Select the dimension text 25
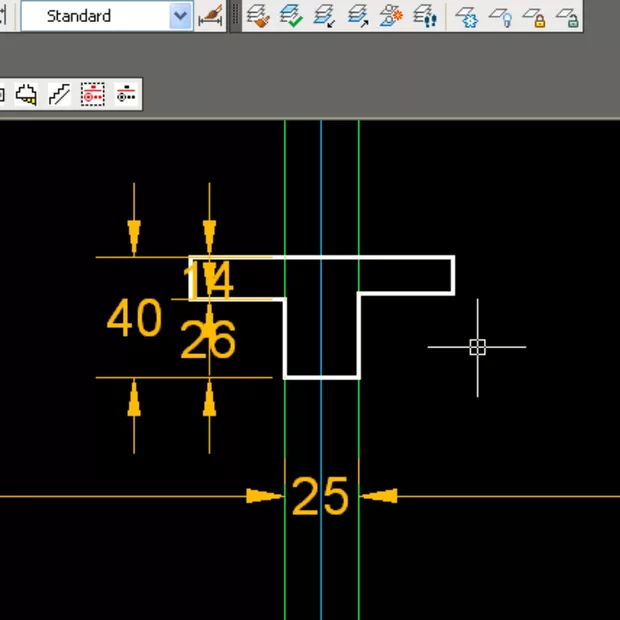Image resolution: width=620 pixels, height=620 pixels. 320,496
